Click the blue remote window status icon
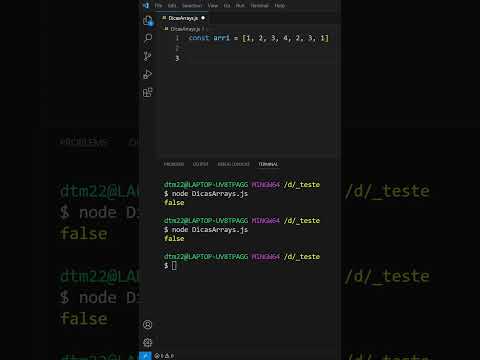The width and height of the screenshot is (480, 360). [145, 356]
